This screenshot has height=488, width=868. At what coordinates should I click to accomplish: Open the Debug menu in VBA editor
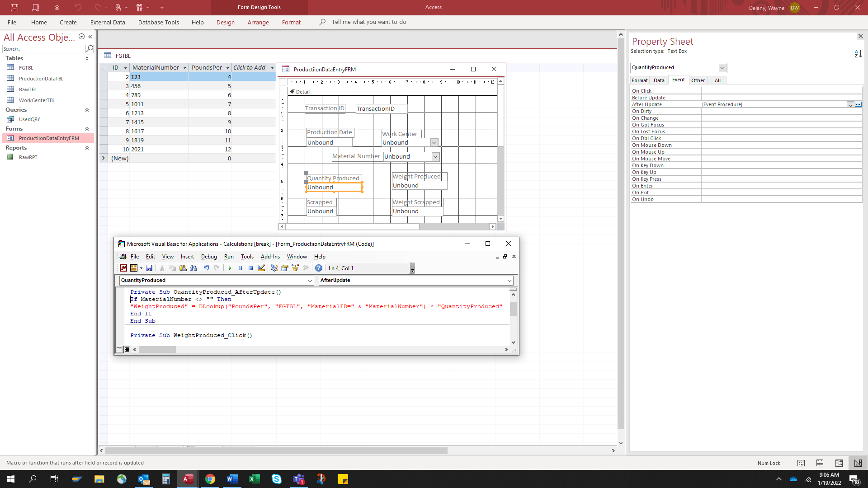click(209, 257)
